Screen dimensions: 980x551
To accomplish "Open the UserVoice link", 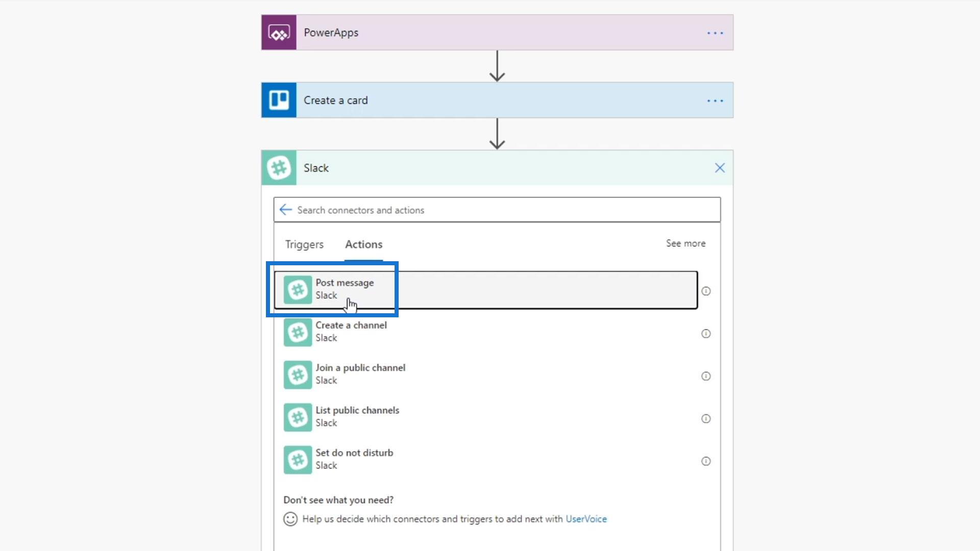I will pos(586,519).
